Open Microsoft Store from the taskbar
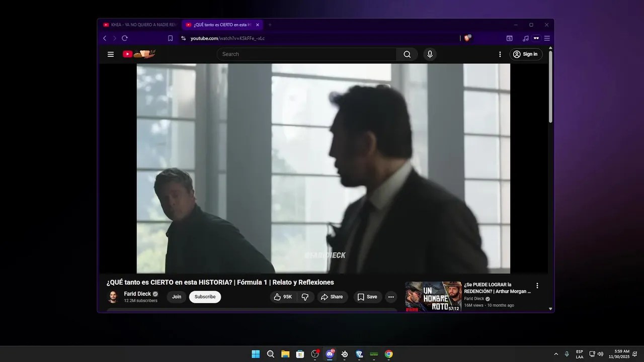Screen dimensions: 644x362 pos(300,354)
